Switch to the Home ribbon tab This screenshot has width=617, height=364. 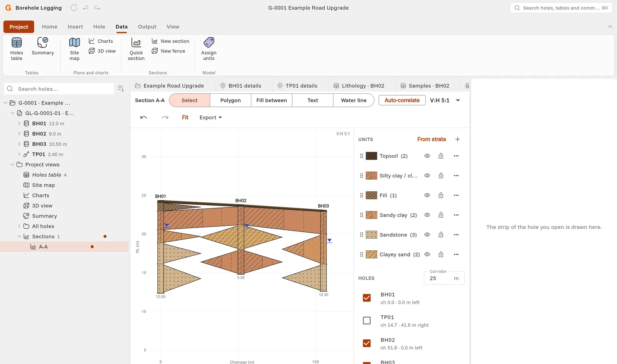pyautogui.click(x=49, y=27)
